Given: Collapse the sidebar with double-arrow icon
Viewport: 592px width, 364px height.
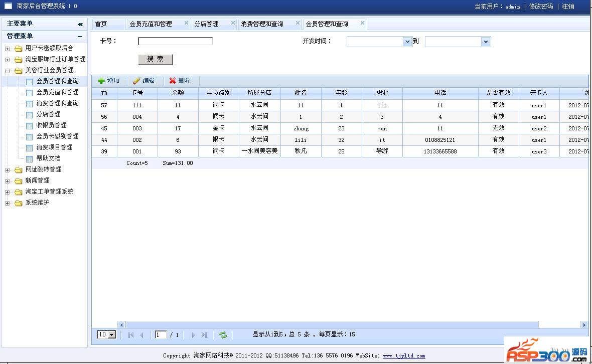Looking at the screenshot, I should tap(80, 24).
